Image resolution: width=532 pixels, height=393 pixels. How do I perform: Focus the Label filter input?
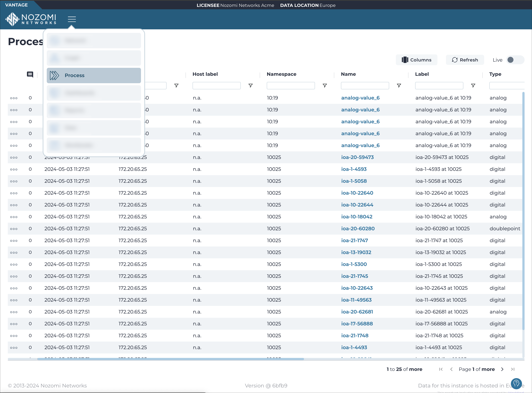click(x=439, y=86)
